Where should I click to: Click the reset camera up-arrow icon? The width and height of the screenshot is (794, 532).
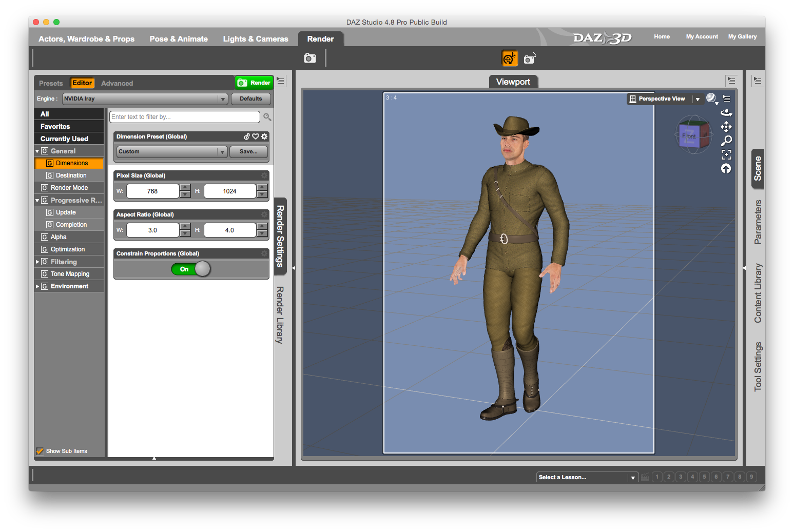coord(726,168)
